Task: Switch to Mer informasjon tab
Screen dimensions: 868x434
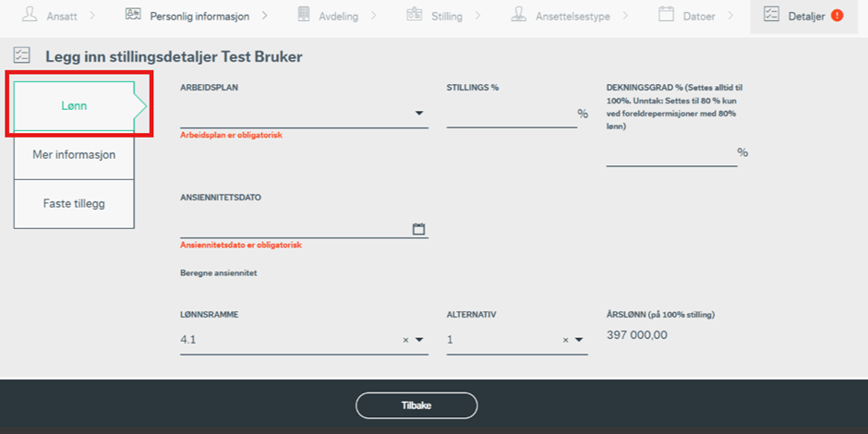Action: point(74,154)
